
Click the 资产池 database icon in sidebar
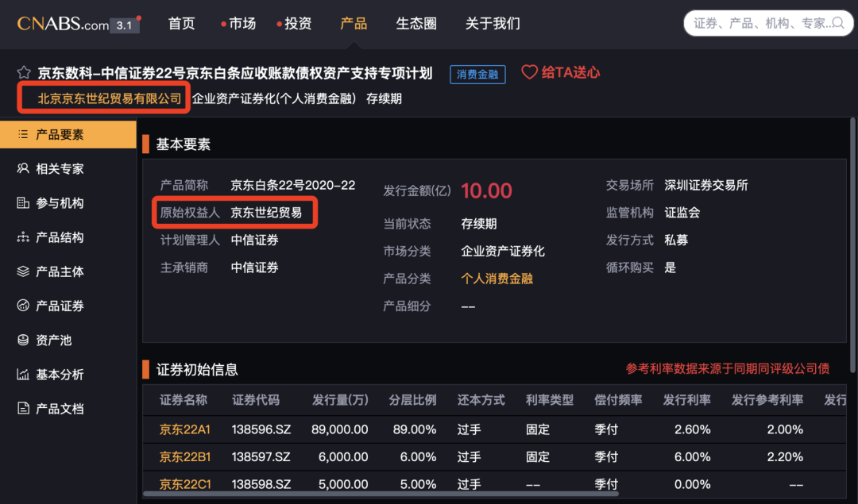pos(23,340)
